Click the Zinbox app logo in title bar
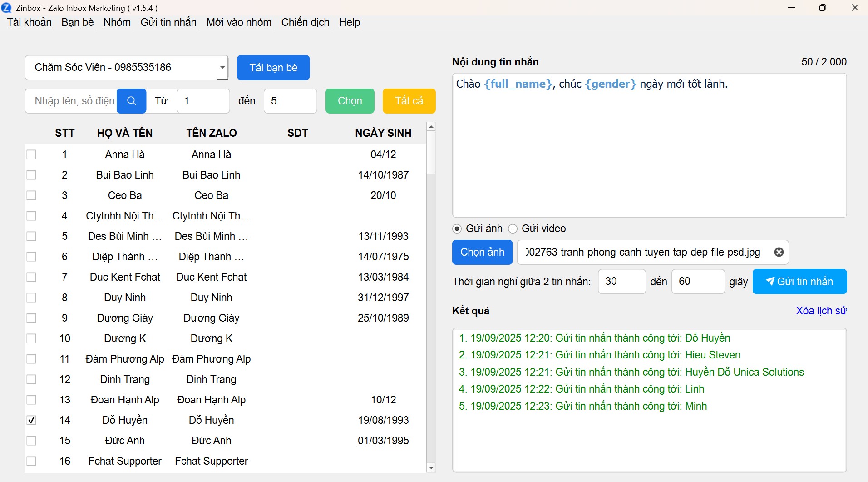Viewport: 868px width, 482px height. pyautogui.click(x=6, y=8)
